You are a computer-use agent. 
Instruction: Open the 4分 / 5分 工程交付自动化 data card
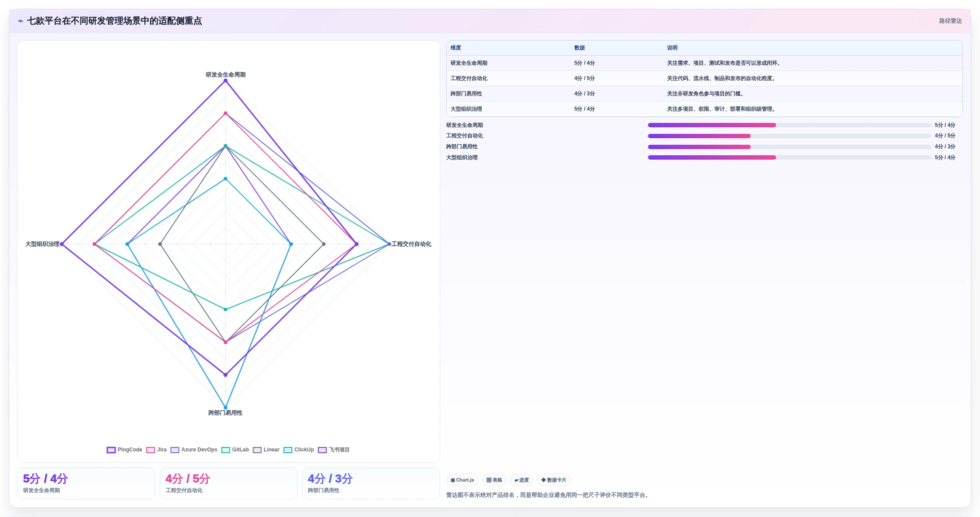228,483
